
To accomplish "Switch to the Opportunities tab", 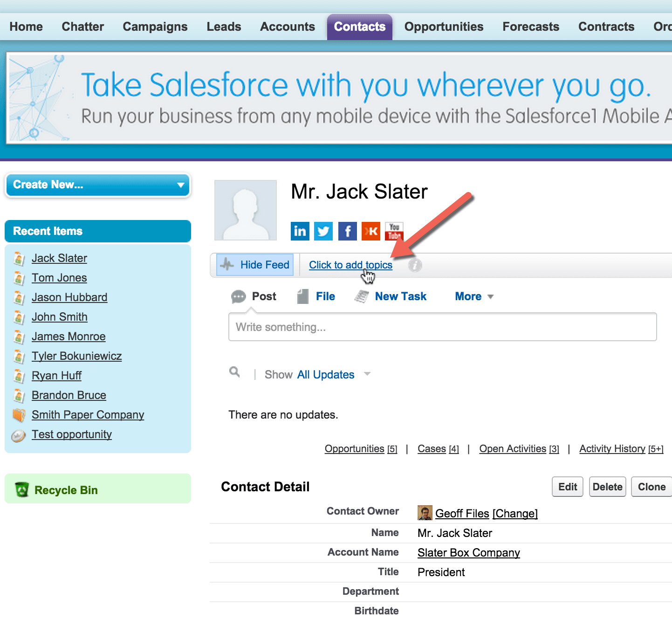I will tap(443, 27).
